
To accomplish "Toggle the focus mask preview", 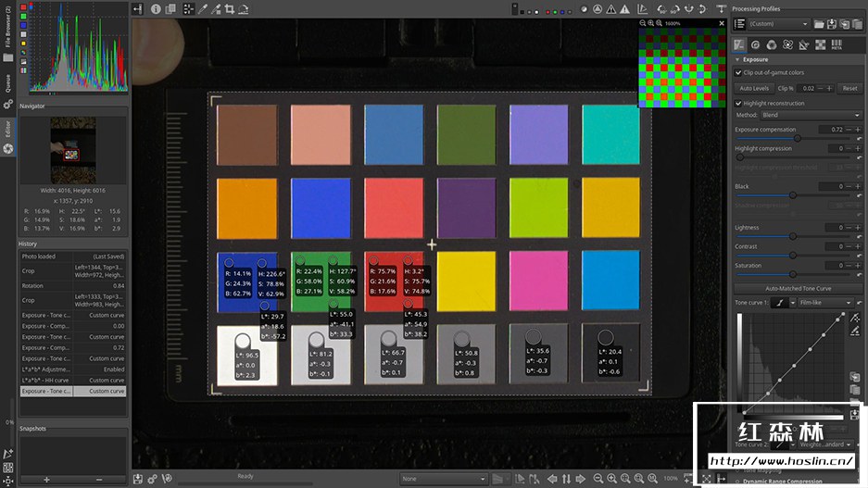I will [x=598, y=9].
